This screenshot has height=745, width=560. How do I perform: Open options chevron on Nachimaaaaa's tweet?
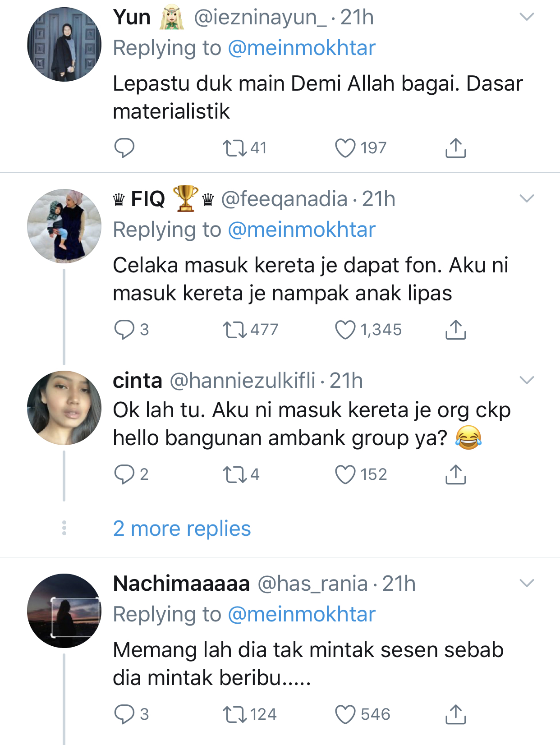coord(527,583)
